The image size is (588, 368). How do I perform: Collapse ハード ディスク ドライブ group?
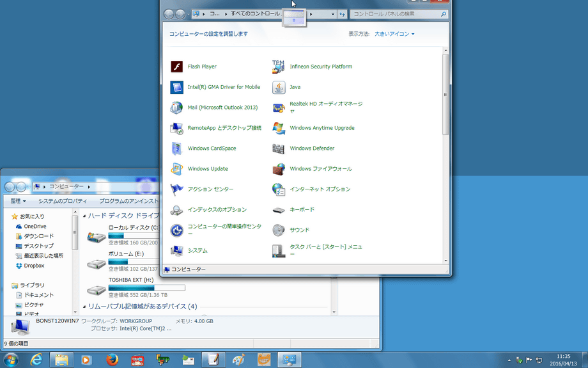(x=84, y=216)
